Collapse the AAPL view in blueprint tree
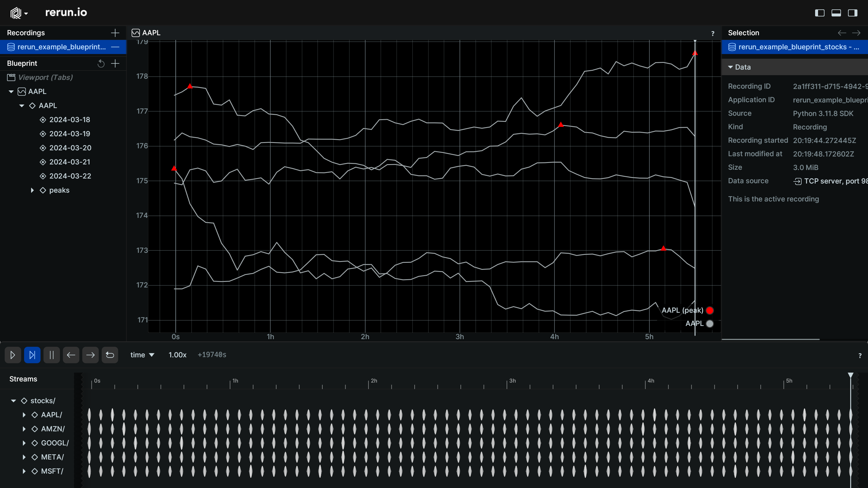The width and height of the screenshot is (868, 488). click(x=11, y=92)
